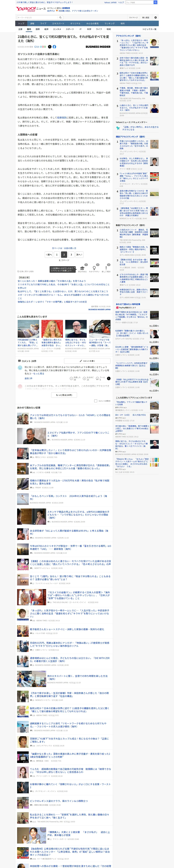Click the keyword search input field

coord(38,18)
